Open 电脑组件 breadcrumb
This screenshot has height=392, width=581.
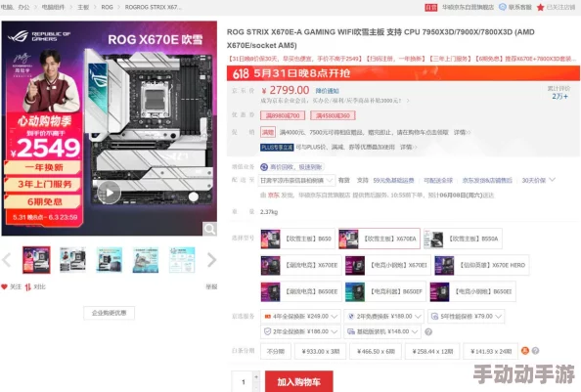(54, 7)
